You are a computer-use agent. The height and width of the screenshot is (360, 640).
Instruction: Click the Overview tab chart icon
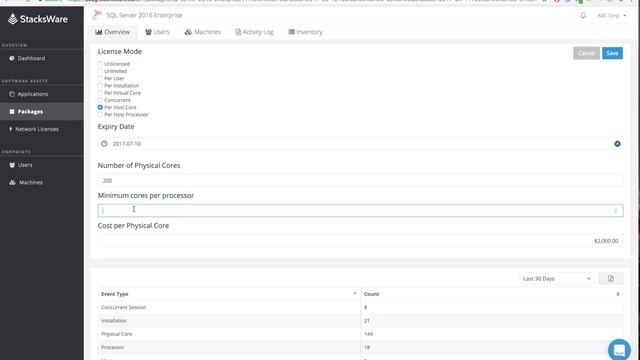coord(99,32)
